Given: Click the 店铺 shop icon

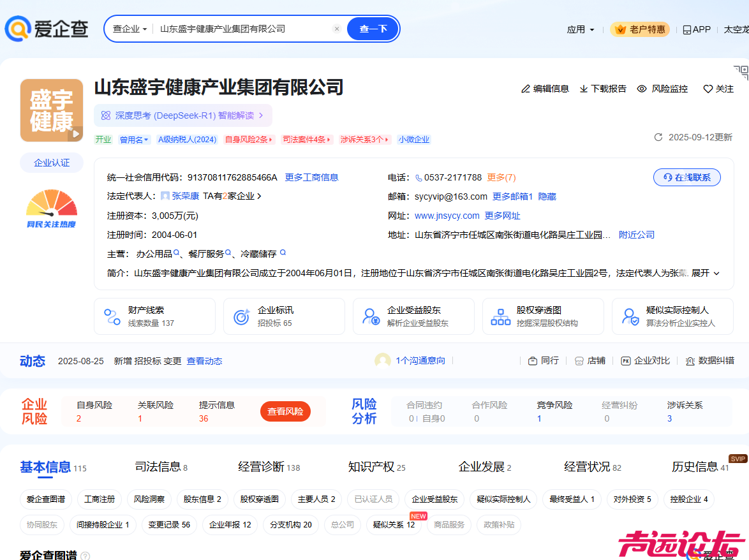Looking at the screenshot, I should [x=579, y=361].
